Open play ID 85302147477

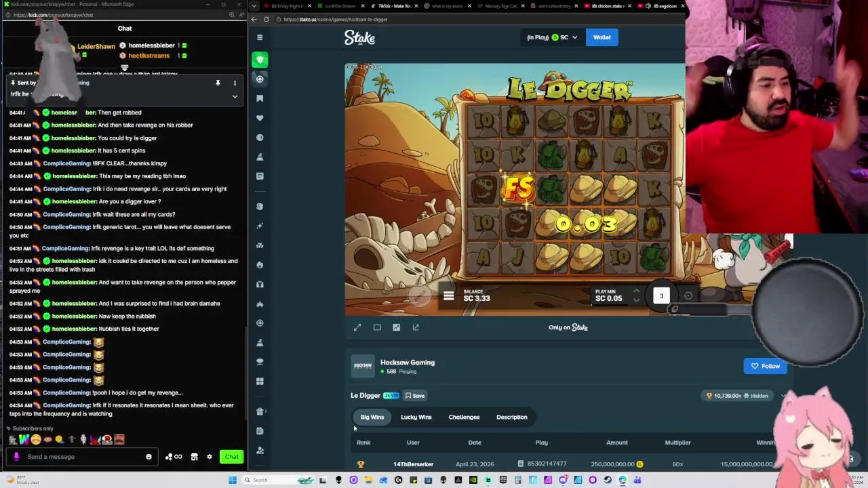coord(541,464)
